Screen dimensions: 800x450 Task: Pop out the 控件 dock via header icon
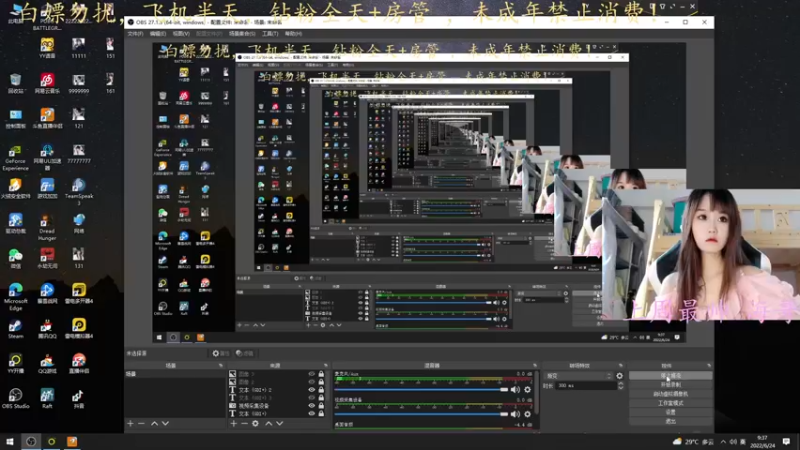[709, 366]
